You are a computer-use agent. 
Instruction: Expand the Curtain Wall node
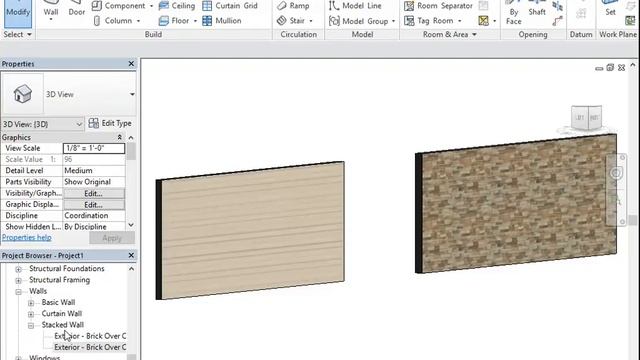tap(31, 314)
